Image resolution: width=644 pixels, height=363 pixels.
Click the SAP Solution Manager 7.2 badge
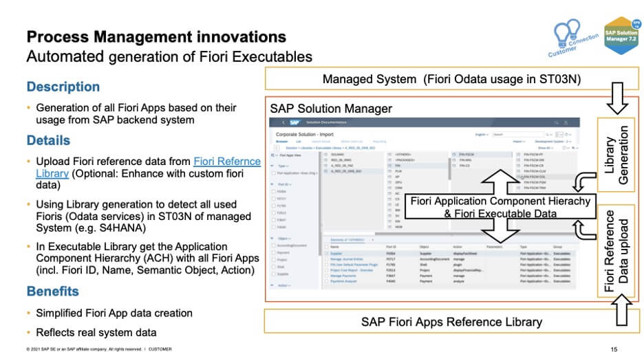(621, 36)
